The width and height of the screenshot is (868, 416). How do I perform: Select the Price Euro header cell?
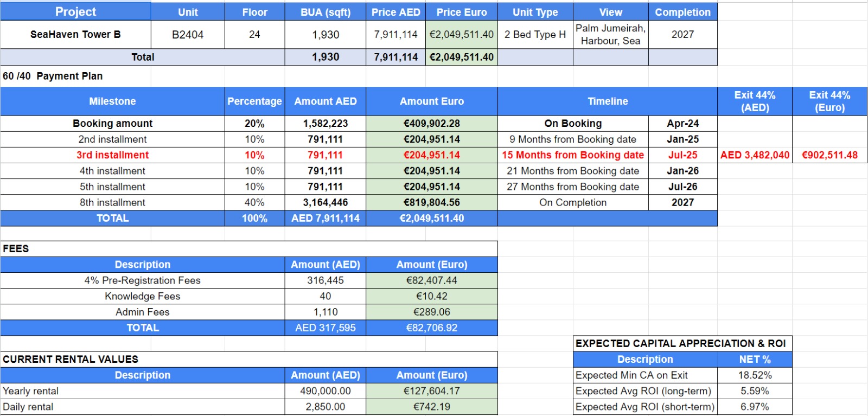pyautogui.click(x=462, y=12)
